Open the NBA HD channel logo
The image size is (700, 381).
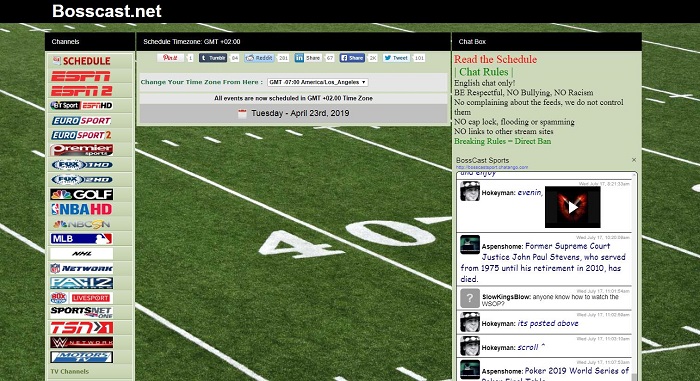click(x=82, y=209)
